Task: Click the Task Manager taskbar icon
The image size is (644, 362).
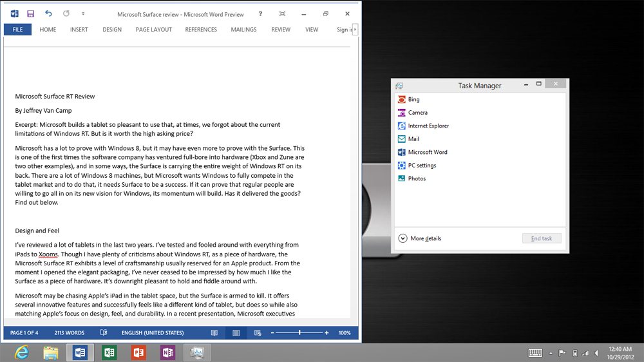Action: [197, 352]
